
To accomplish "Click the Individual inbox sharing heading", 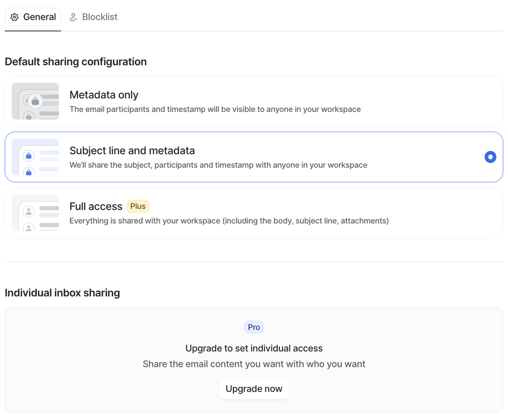I will tap(62, 293).
